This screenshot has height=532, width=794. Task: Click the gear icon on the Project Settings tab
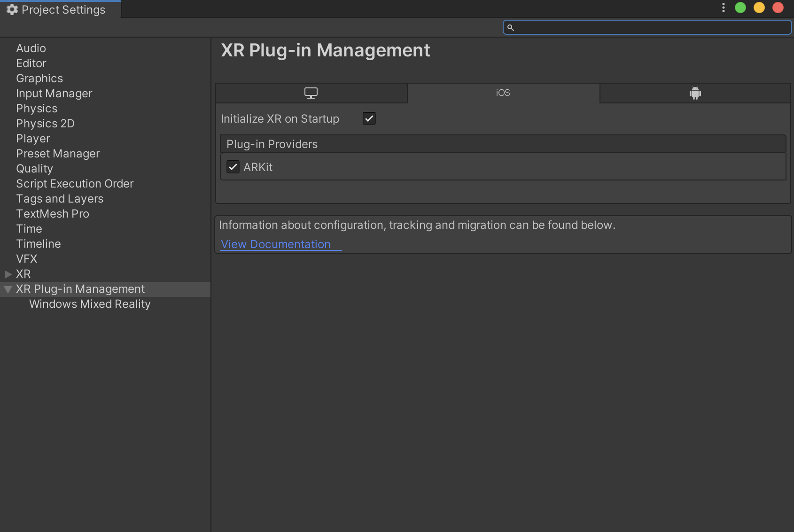click(x=12, y=9)
